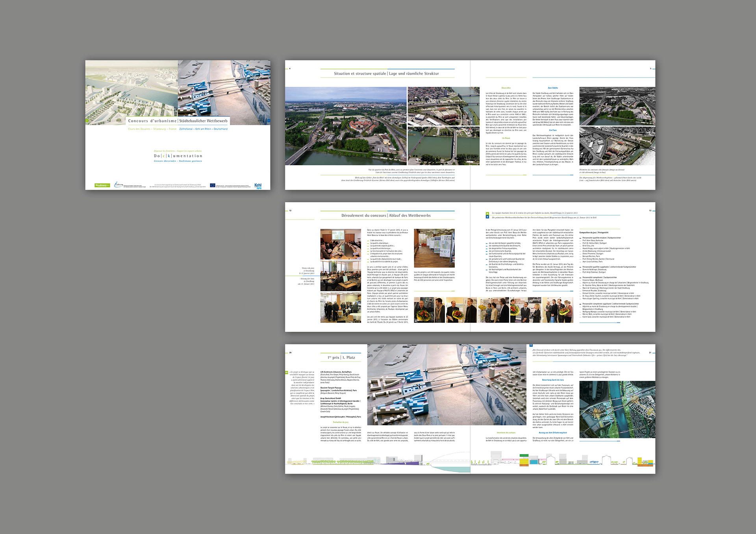Click the green quote marker on page 20

click(287, 372)
